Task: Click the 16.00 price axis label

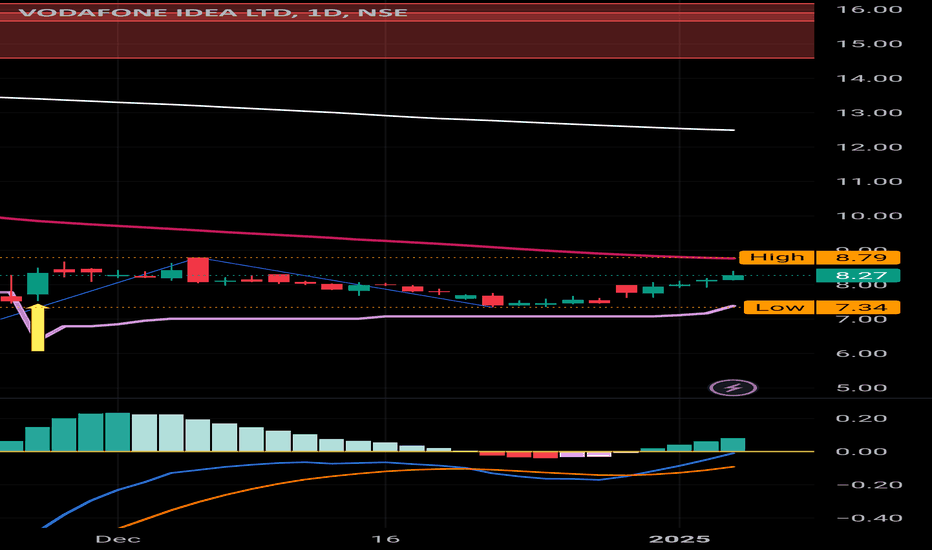Action: [x=869, y=10]
